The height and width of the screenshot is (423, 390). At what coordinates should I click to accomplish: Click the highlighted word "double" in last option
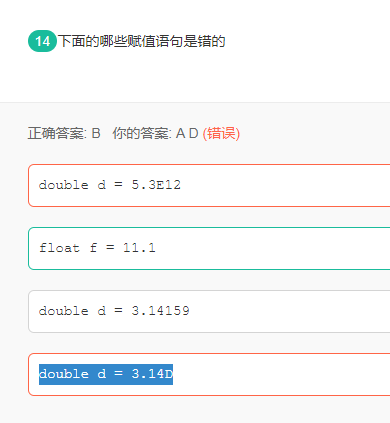pyautogui.click(x=64, y=374)
